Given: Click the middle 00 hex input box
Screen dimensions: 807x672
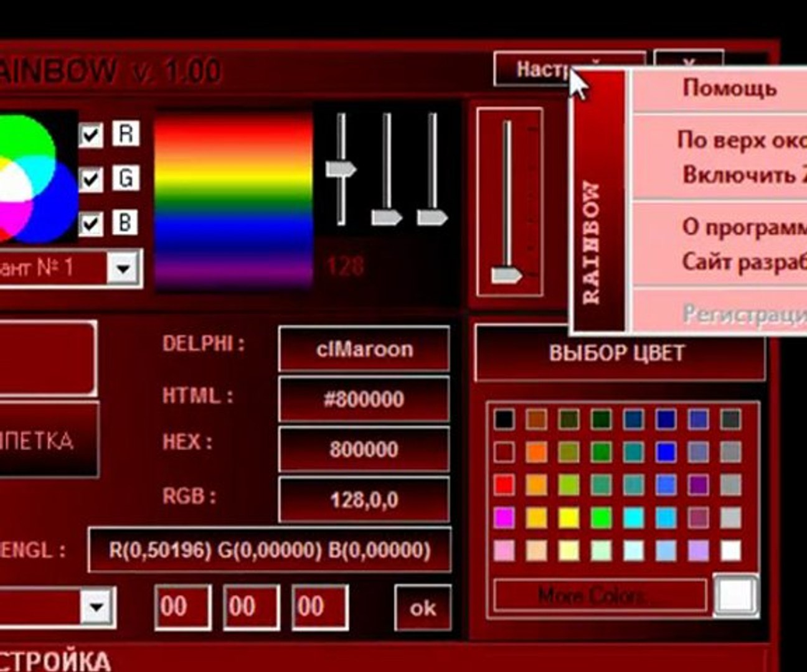Looking at the screenshot, I should (x=251, y=606).
